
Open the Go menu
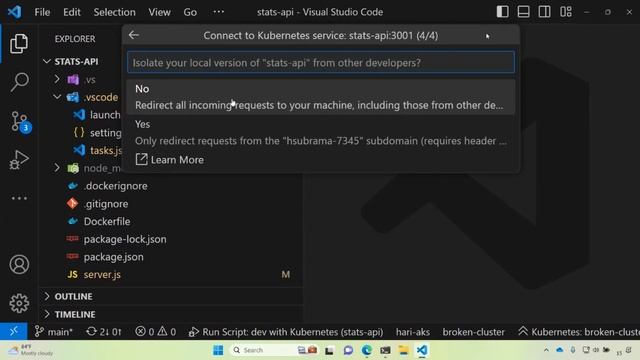point(190,12)
